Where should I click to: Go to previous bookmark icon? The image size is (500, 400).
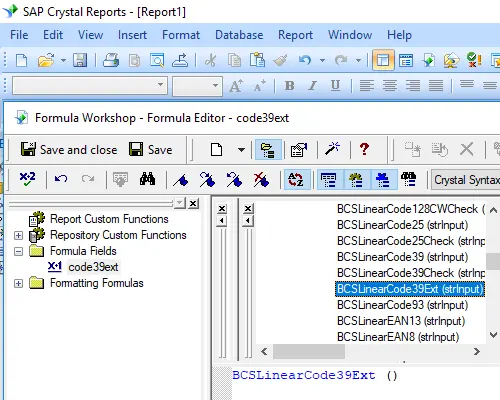[x=234, y=180]
